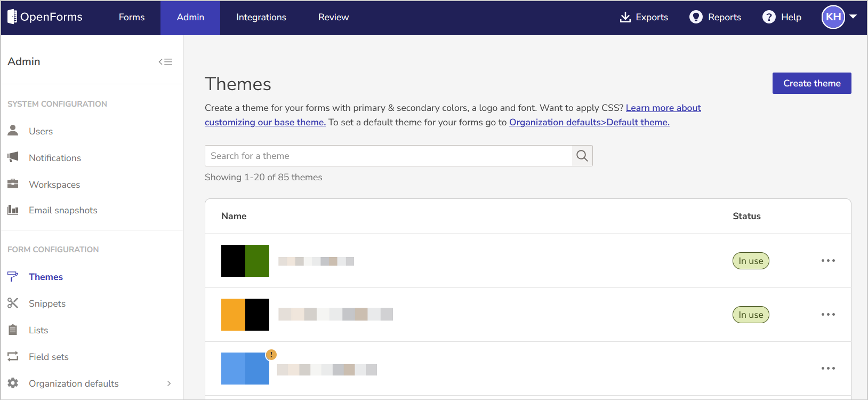
Task: Select Field sets in the sidebar
Action: click(49, 357)
